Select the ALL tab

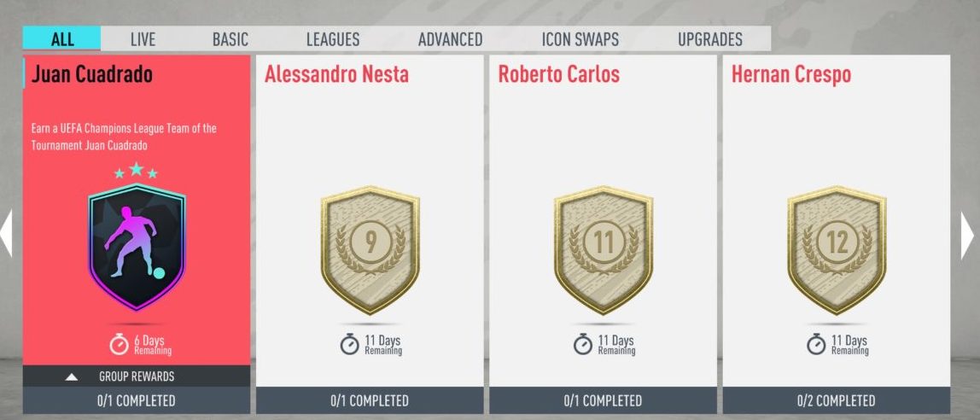click(x=61, y=38)
